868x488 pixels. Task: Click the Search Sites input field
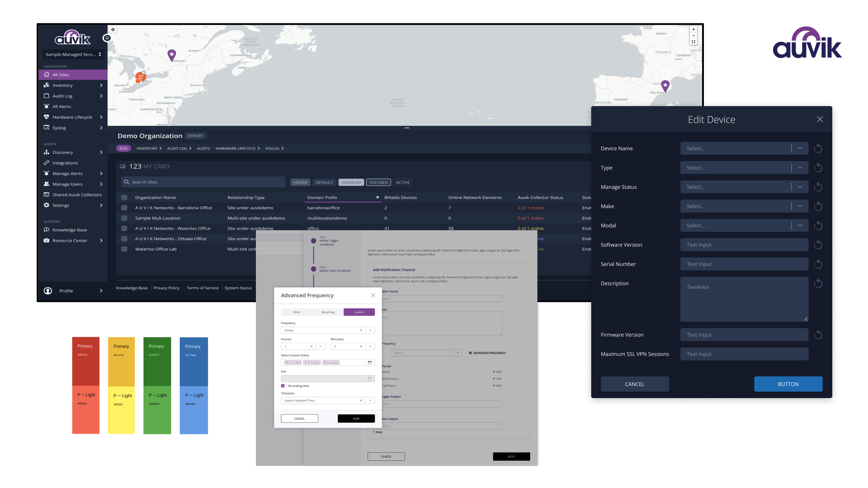(x=203, y=182)
